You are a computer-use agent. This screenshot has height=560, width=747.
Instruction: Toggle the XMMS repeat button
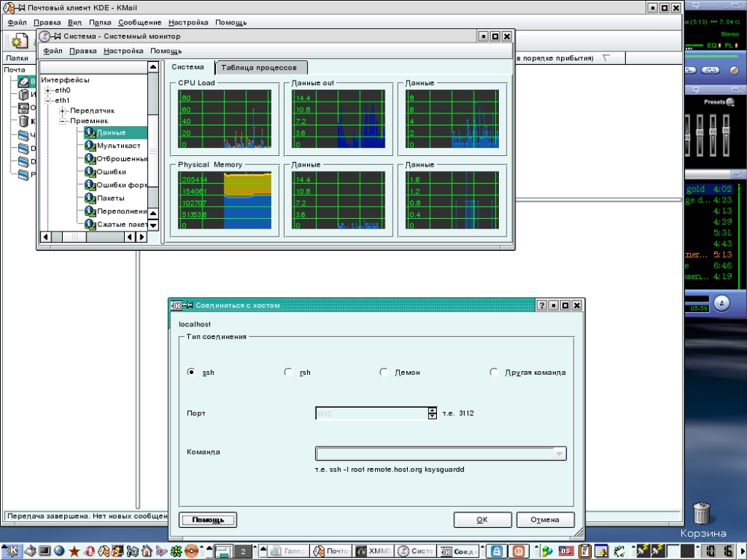click(710, 70)
